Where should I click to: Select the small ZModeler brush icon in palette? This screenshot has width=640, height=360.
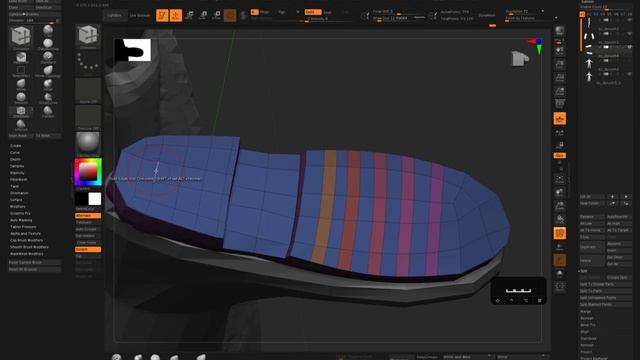pos(21,111)
